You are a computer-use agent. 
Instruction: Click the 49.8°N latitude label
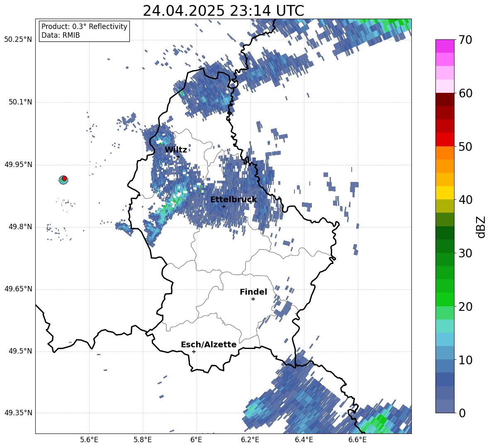[20, 227]
